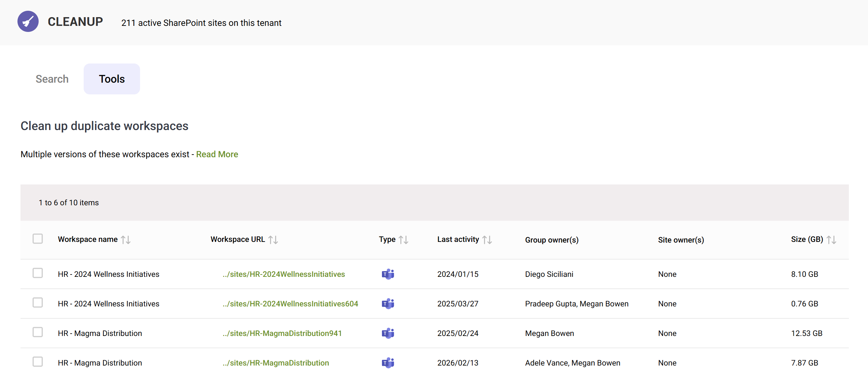
Task: Open the Read More link
Action: [217, 154]
